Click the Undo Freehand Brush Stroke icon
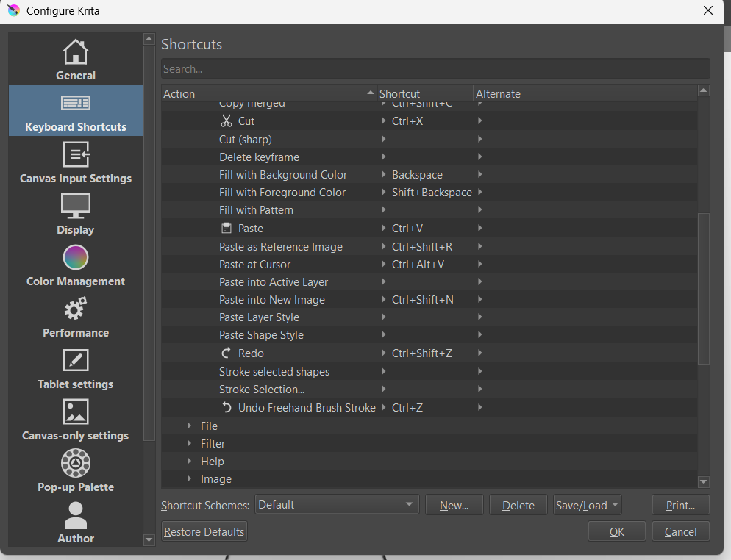The image size is (731, 560). (x=226, y=408)
